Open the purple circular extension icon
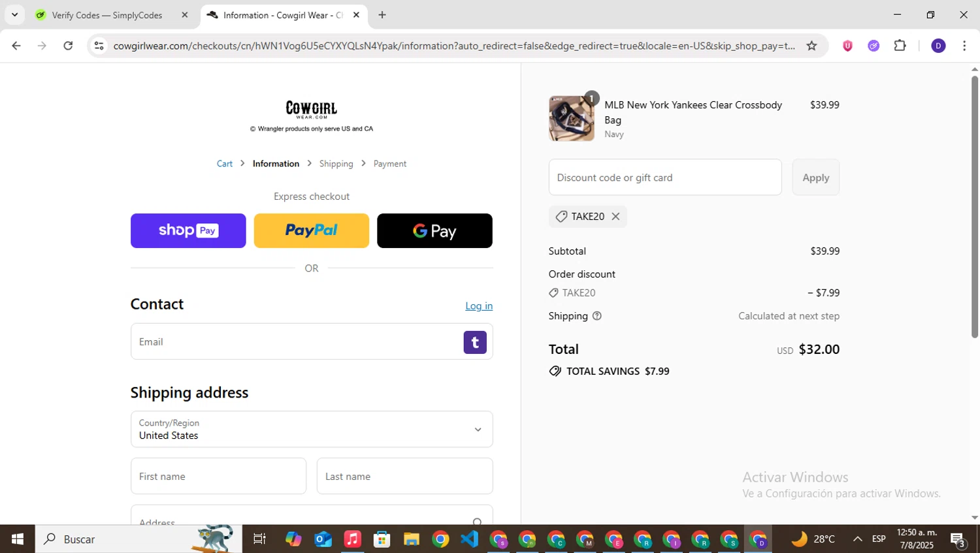The width and height of the screenshot is (980, 553). point(874,46)
